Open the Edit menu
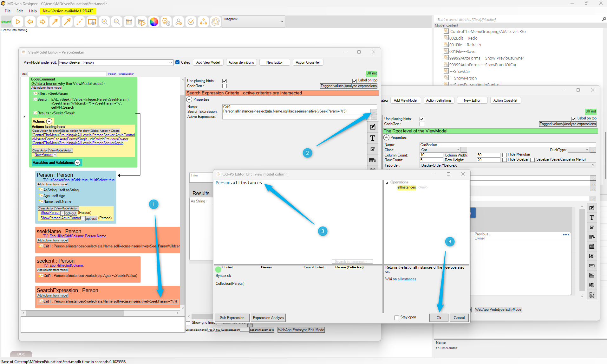 (x=20, y=11)
